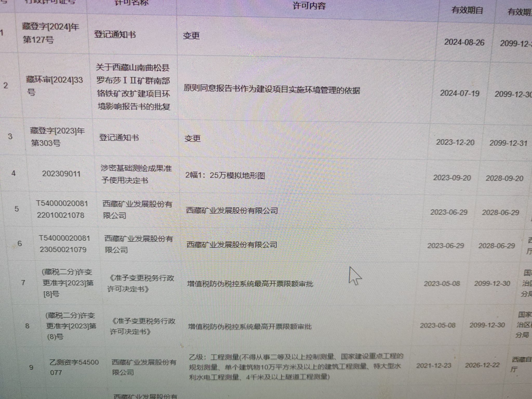
Task: Select start date 2024-07-19
Action: (460, 93)
